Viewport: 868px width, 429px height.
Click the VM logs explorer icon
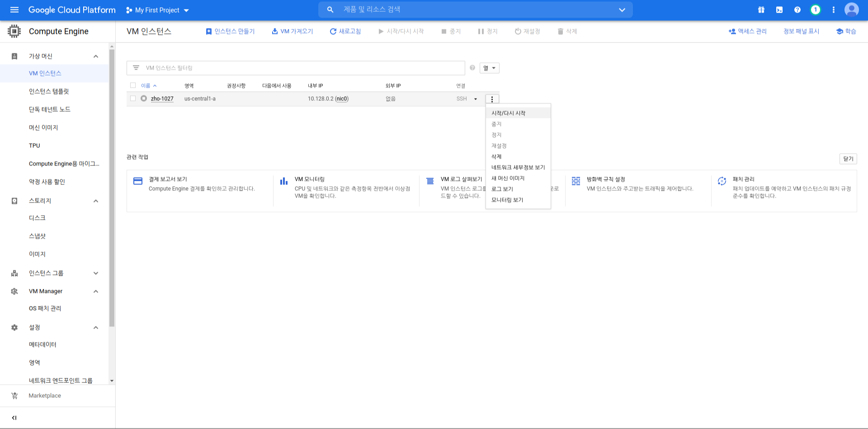point(430,181)
